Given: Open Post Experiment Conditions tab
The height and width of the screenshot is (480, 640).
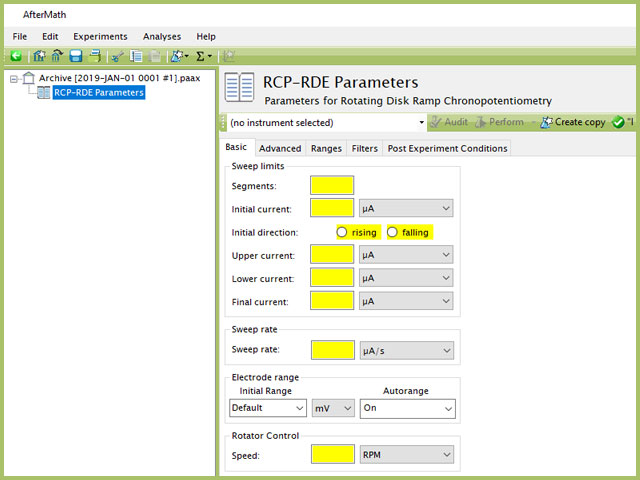Looking at the screenshot, I should pyautogui.click(x=447, y=148).
